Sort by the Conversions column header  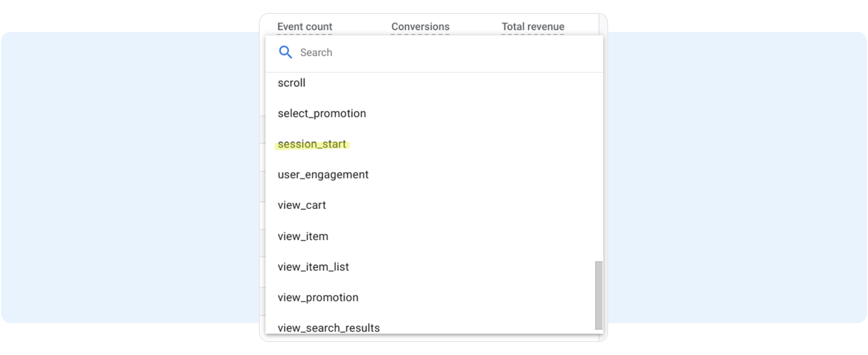point(420,26)
